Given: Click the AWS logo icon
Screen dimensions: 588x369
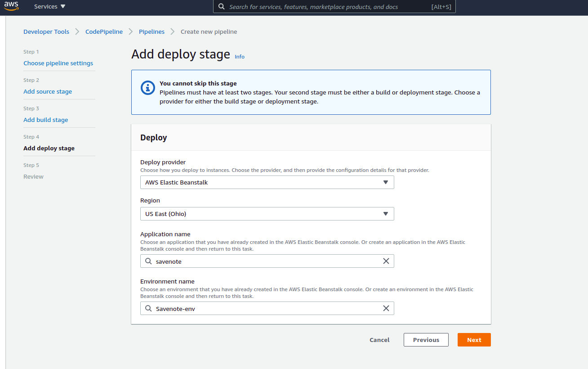Looking at the screenshot, I should 11,6.
